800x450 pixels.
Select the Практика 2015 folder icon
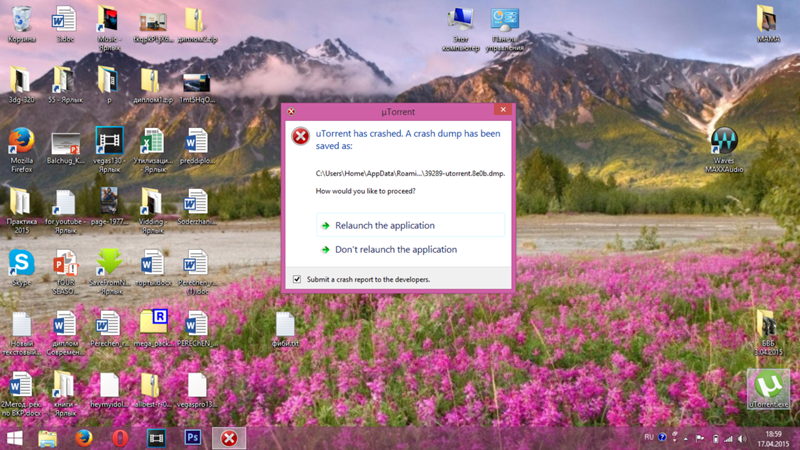point(21,210)
